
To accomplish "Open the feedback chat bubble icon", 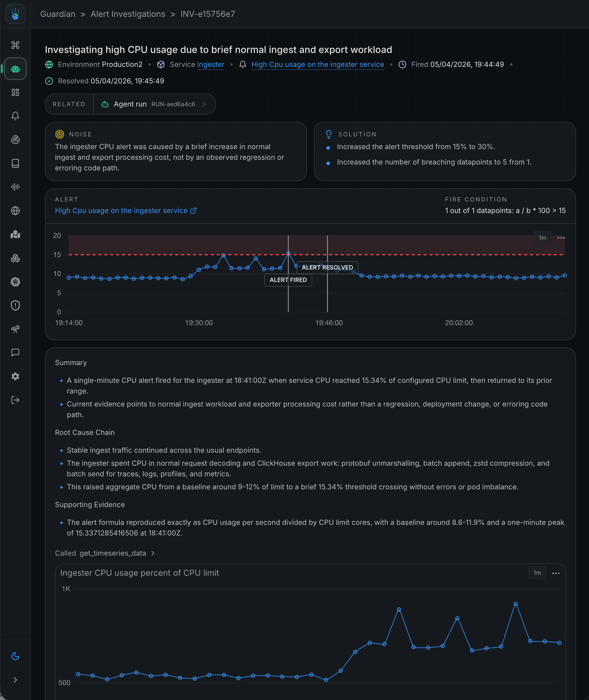I will pos(15,353).
